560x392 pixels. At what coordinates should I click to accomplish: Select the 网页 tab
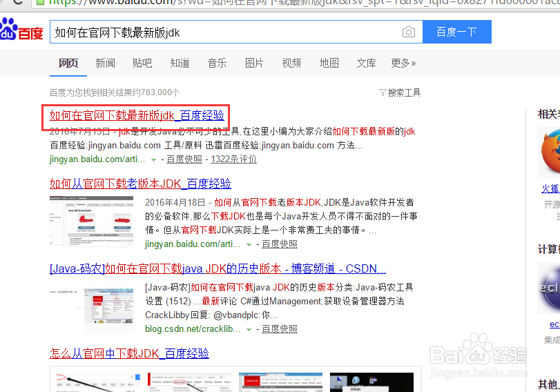point(68,63)
